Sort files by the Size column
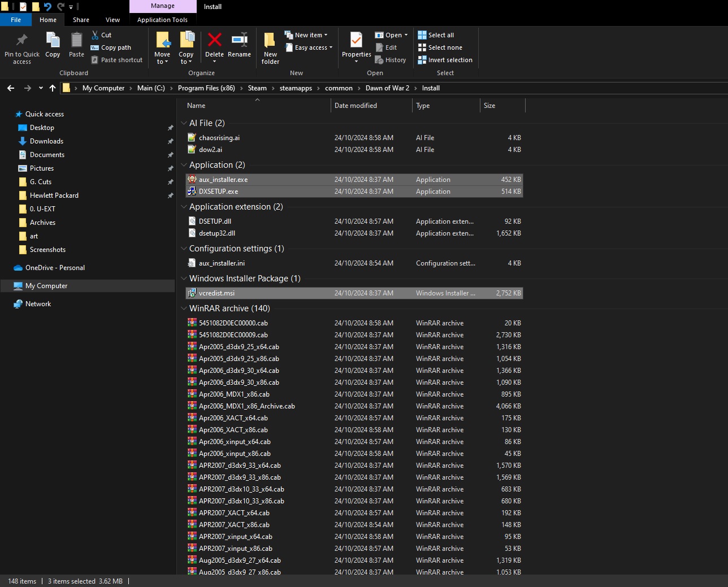This screenshot has width=728, height=587. point(502,106)
